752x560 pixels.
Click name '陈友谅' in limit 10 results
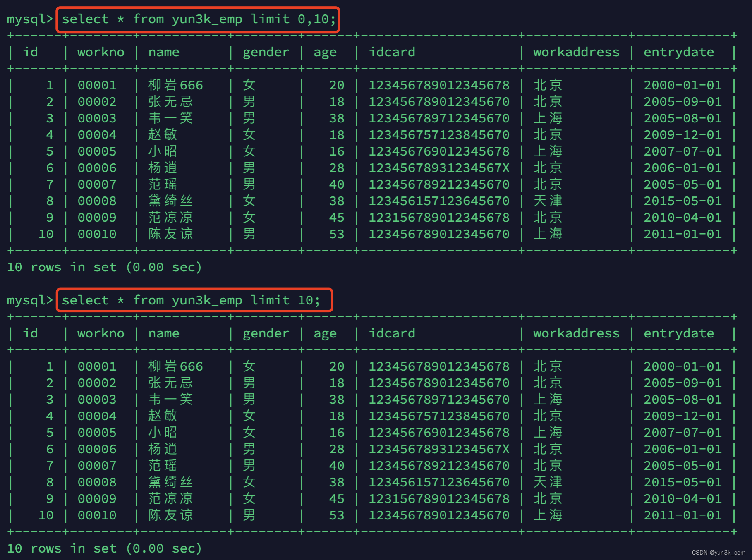tap(171, 515)
